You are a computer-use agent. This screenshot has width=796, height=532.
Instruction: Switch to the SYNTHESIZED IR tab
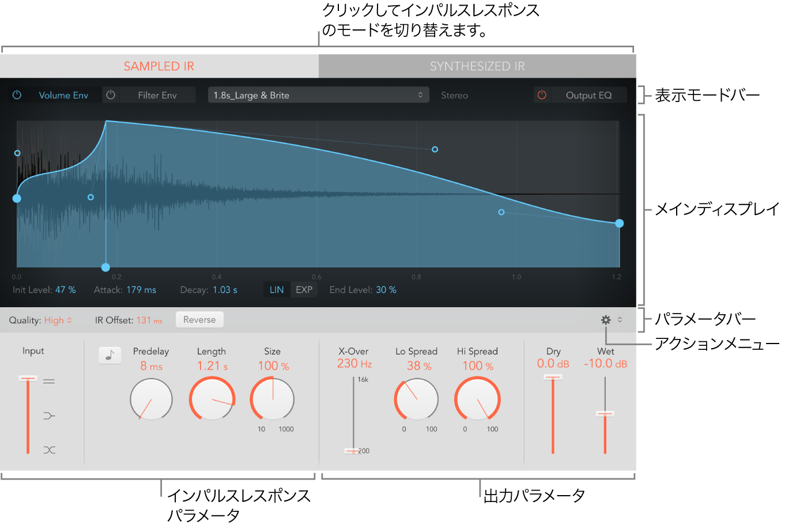pos(477,66)
